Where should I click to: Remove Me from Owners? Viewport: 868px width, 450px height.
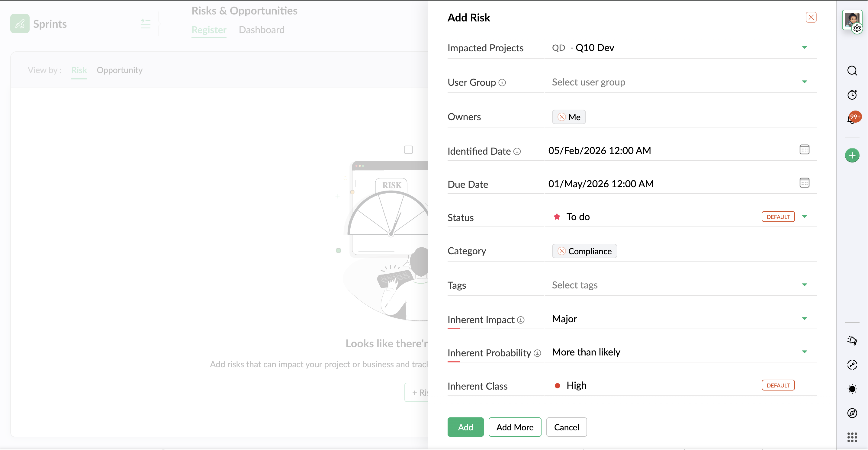561,117
